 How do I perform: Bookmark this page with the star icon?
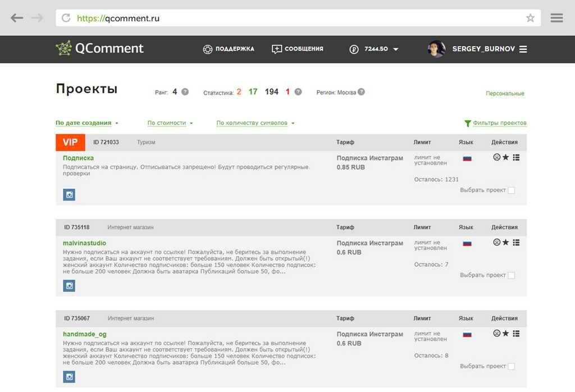tap(530, 18)
